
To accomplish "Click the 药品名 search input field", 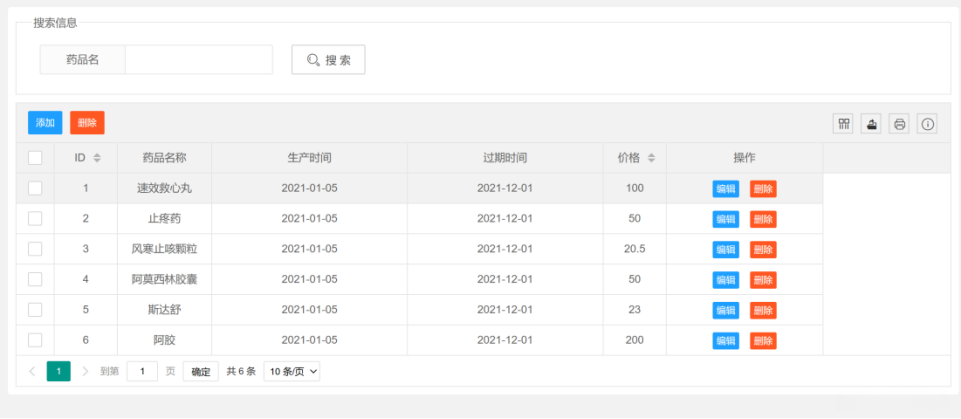I will click(198, 60).
